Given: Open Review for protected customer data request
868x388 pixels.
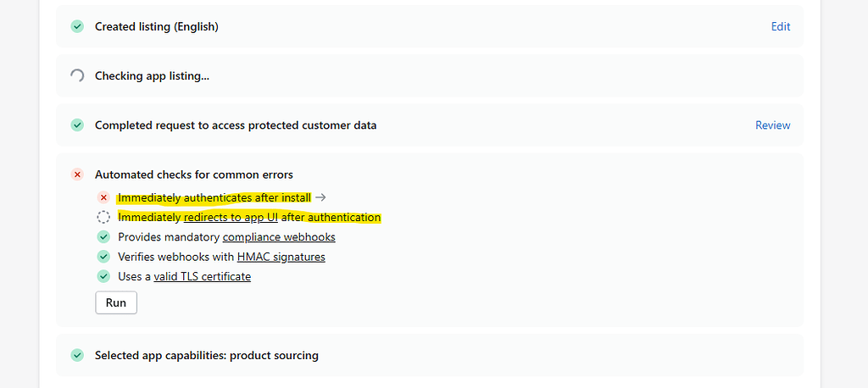Looking at the screenshot, I should (773, 125).
